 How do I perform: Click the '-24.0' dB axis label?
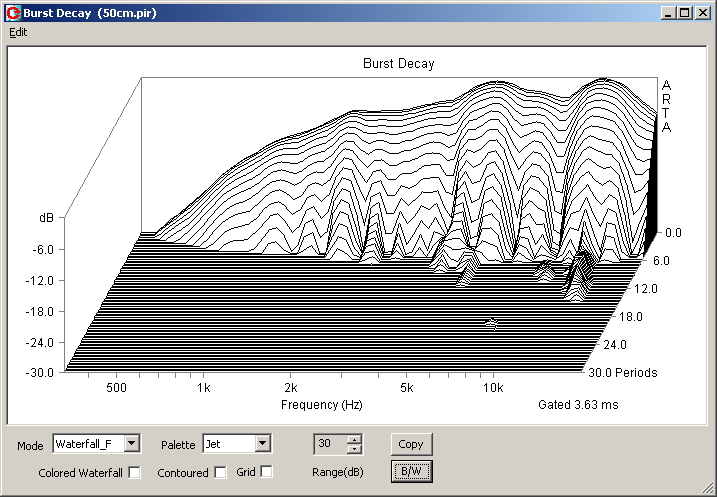tap(39, 342)
